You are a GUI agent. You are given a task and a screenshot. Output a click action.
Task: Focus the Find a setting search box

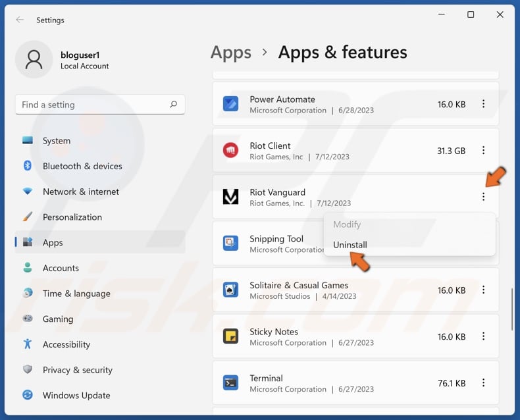pyautogui.click(x=100, y=105)
